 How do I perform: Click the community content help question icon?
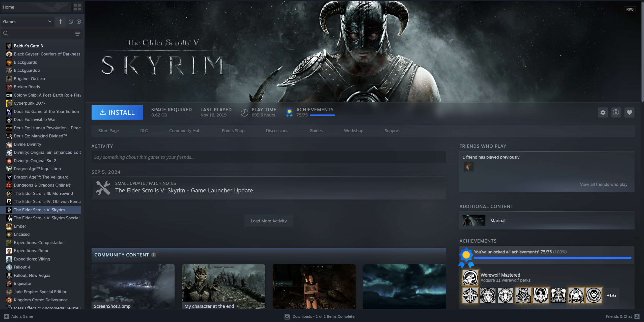(153, 255)
